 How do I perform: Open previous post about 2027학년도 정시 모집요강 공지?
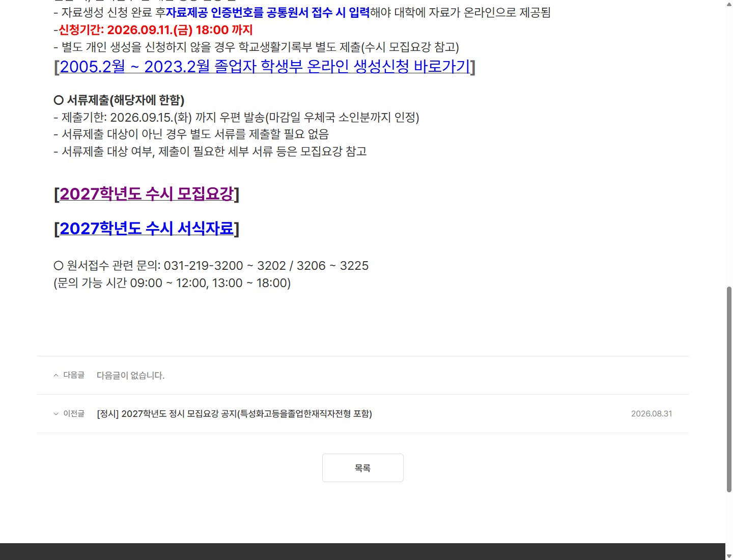[x=234, y=414]
